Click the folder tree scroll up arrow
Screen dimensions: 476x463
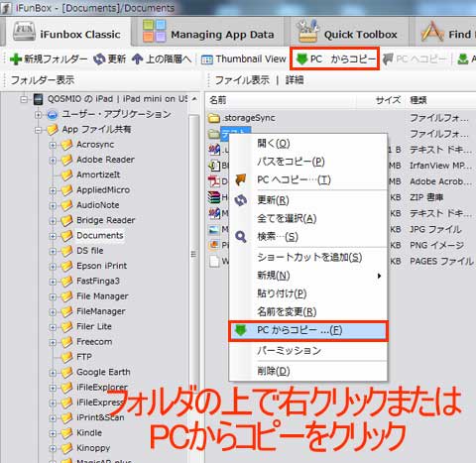click(x=194, y=99)
